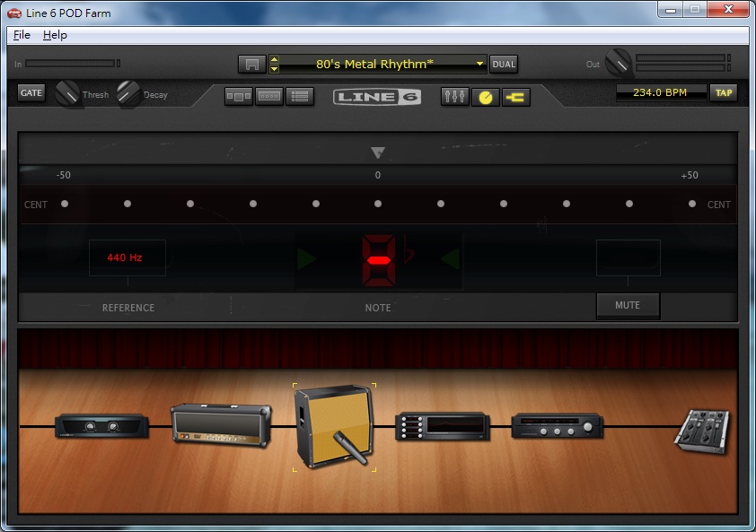Click the Line 6 logo
The image size is (756, 532).
(x=377, y=97)
